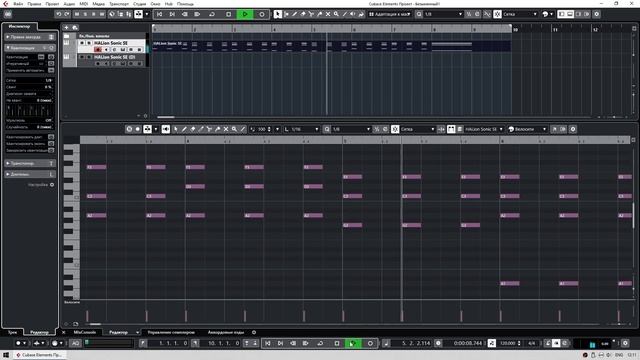Select Line tool in key editor toolbar
The height and width of the screenshot is (360, 640).
243,129
